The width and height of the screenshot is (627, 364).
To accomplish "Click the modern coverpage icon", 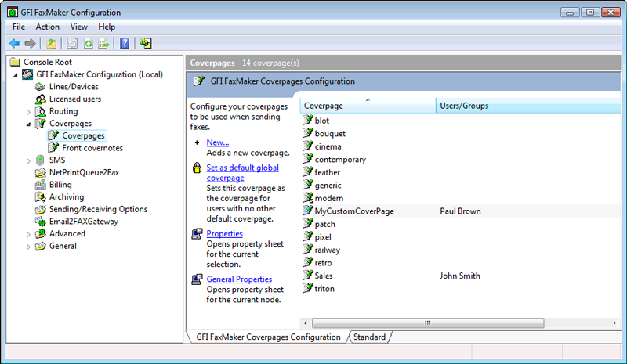I will (307, 197).
